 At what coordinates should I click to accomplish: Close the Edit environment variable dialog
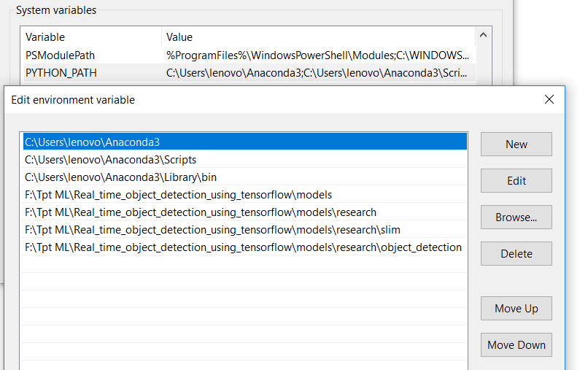(549, 99)
